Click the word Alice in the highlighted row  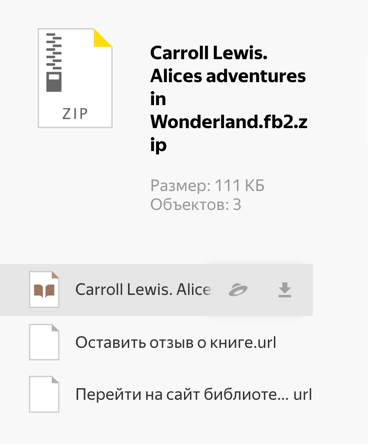194,289
